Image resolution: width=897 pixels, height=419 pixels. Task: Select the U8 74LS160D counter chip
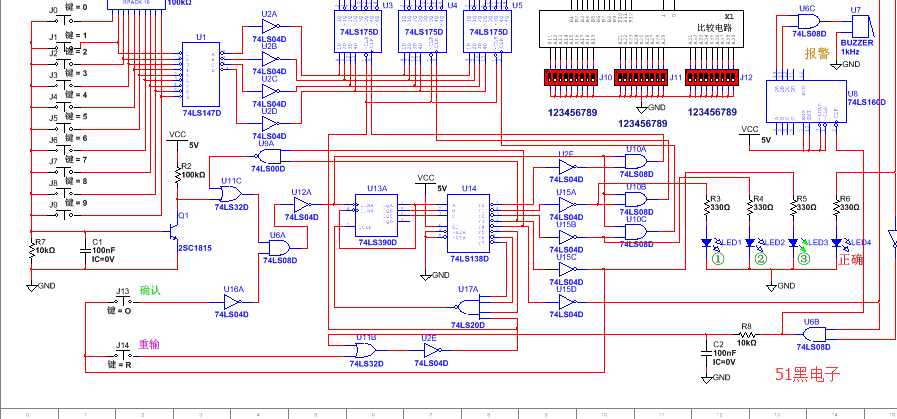[806, 101]
